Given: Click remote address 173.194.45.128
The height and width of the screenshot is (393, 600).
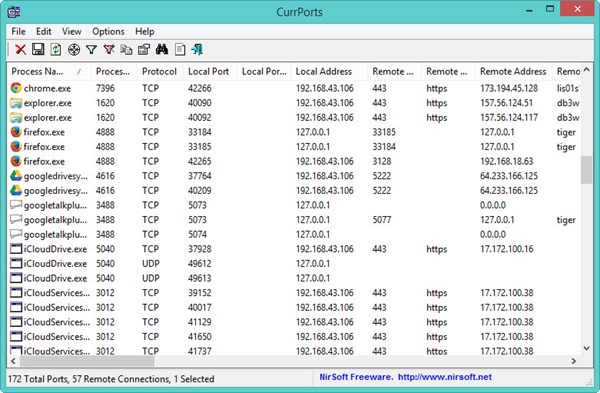Looking at the screenshot, I should (x=509, y=88).
